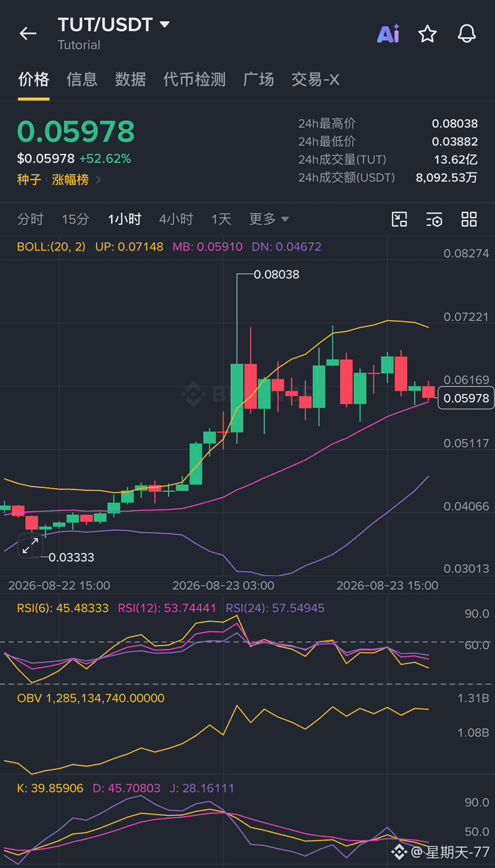
Task: Tap the RSI(12): 53.74441 value
Action: click(167, 608)
